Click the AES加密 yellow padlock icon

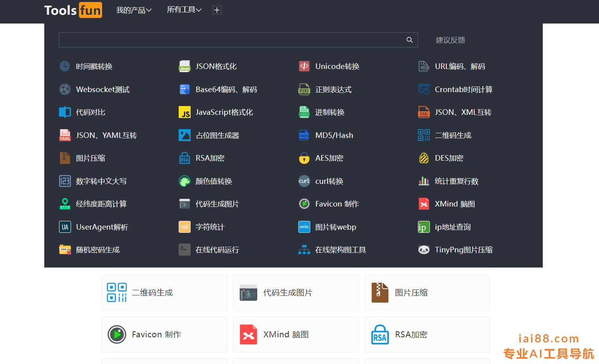304,158
